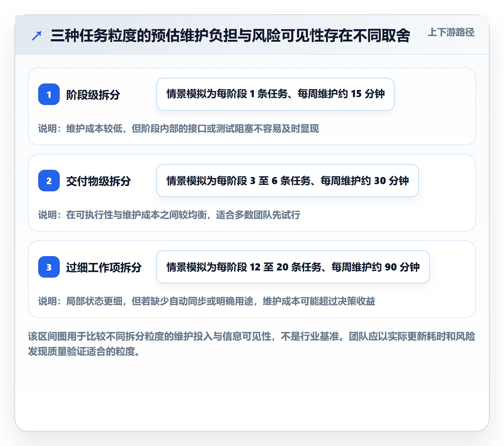Screen dimensions: 504x446
Task: Click the main title 三种任务粒度的预估维护负担
Action: [x=230, y=36]
